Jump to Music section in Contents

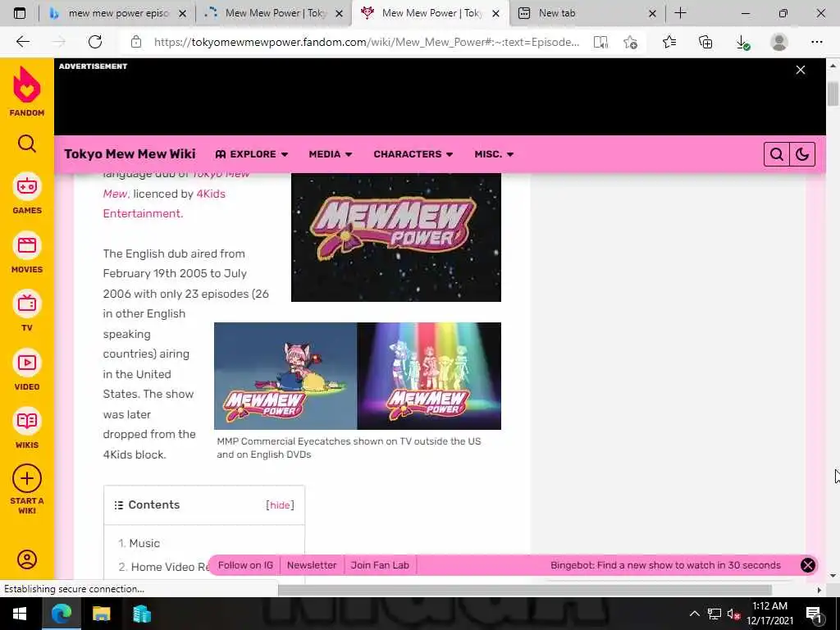tap(144, 543)
